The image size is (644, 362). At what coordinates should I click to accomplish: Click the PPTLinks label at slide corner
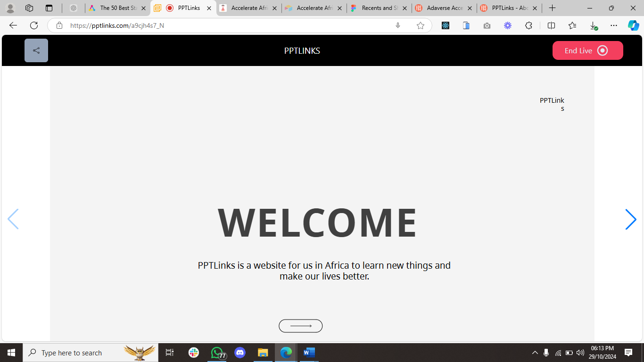(552, 104)
